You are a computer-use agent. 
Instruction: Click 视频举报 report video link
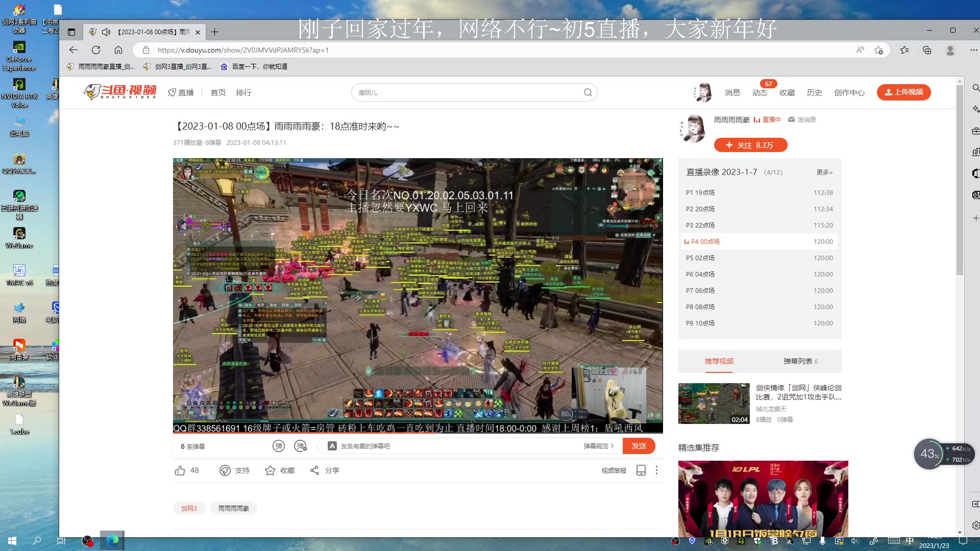click(x=614, y=470)
